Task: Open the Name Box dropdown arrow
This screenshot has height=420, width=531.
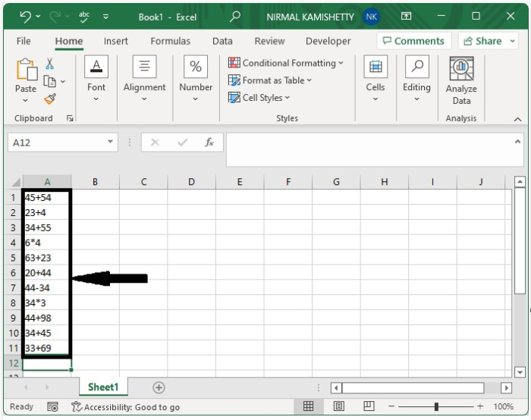Action: point(111,142)
